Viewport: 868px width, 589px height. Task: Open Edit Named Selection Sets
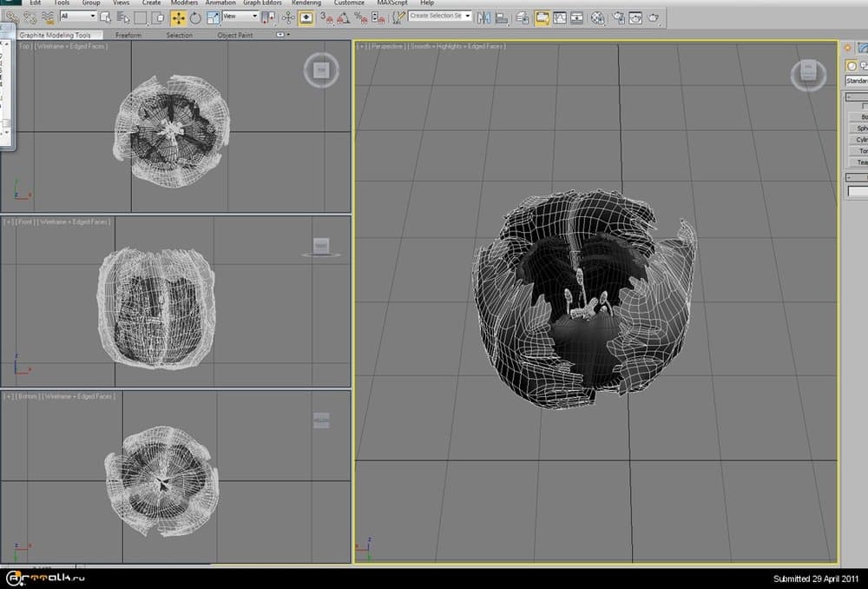[x=398, y=17]
